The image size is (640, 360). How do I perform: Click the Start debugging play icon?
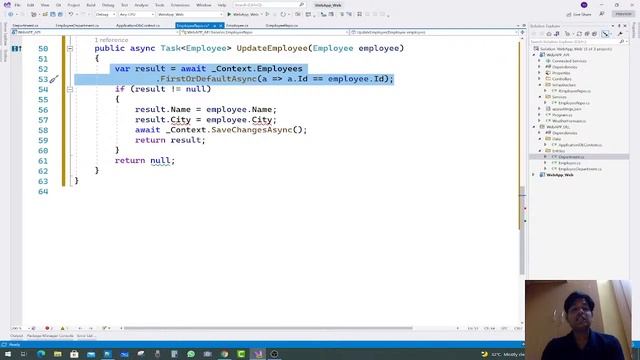click(x=229, y=14)
